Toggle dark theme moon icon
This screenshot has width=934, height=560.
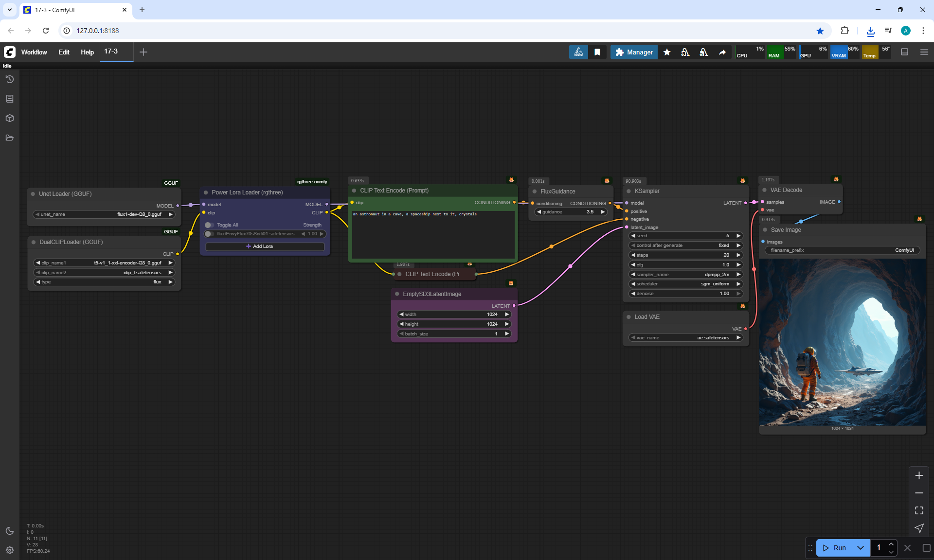(x=10, y=531)
